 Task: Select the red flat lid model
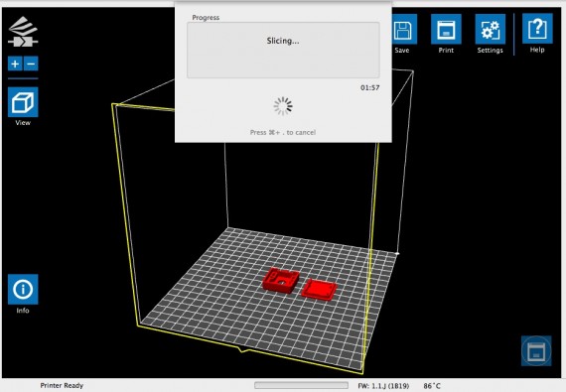pos(319,289)
